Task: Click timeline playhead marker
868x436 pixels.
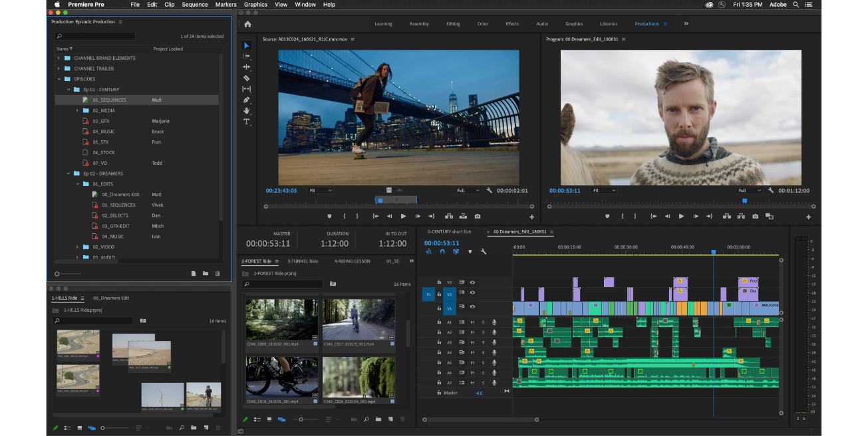Action: (x=714, y=252)
